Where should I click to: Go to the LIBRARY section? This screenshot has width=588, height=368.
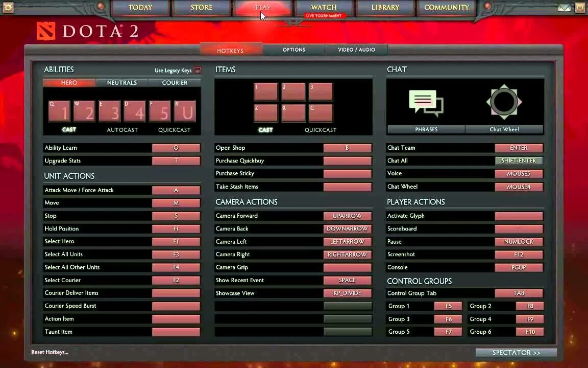pos(385,8)
